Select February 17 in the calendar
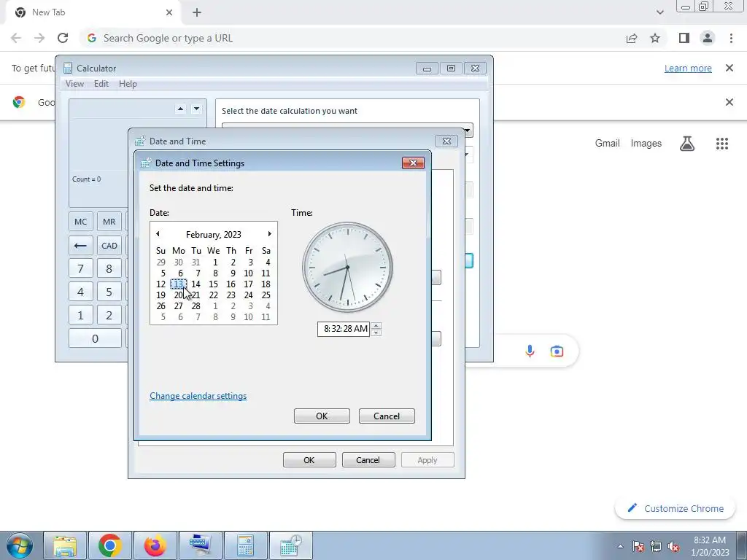This screenshot has height=560, width=747. 248,284
